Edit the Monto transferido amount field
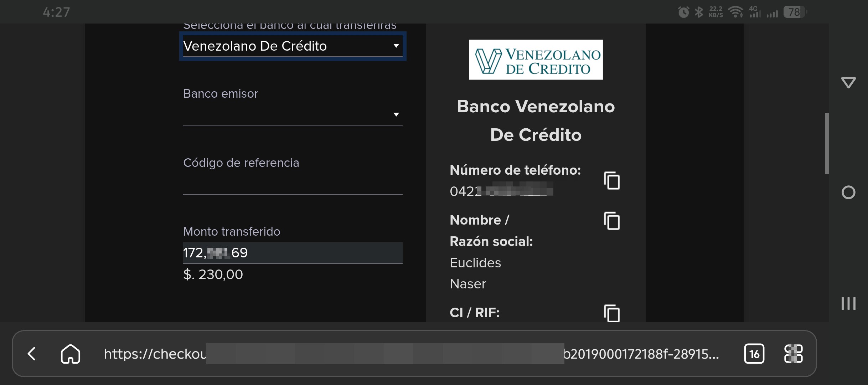 tap(293, 253)
